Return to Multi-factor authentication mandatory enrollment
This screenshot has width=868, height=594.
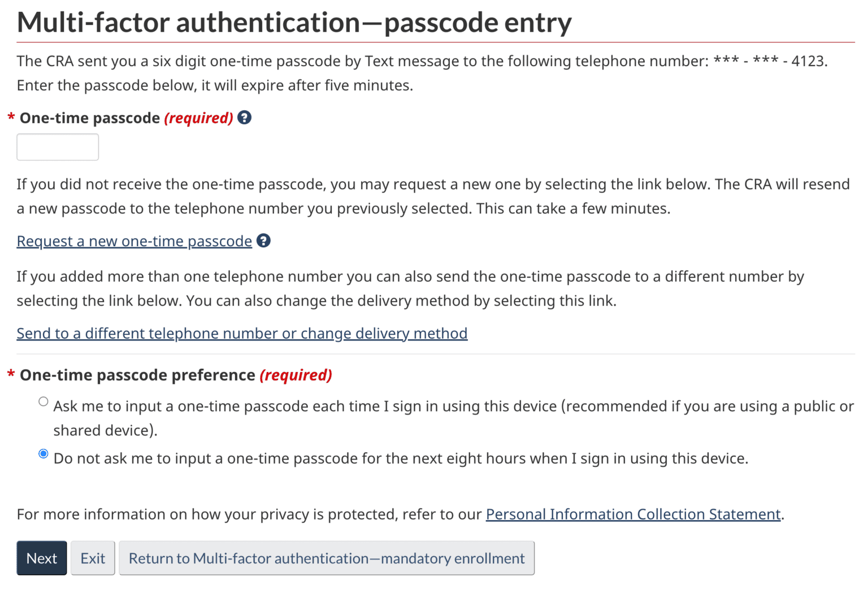327,558
